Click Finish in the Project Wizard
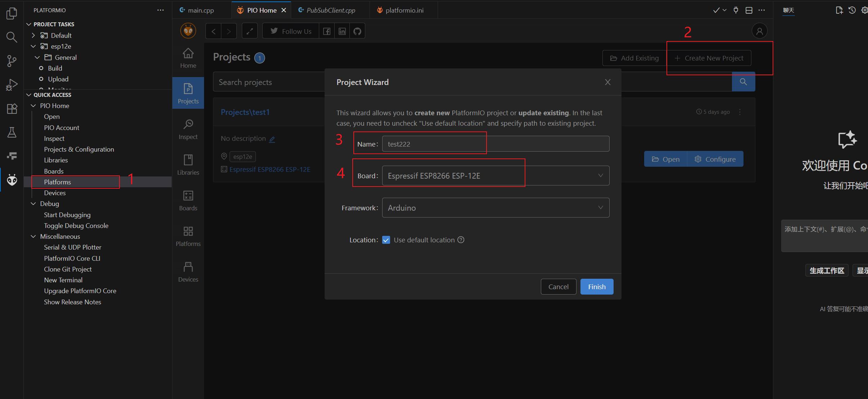The image size is (868, 399). 596,287
